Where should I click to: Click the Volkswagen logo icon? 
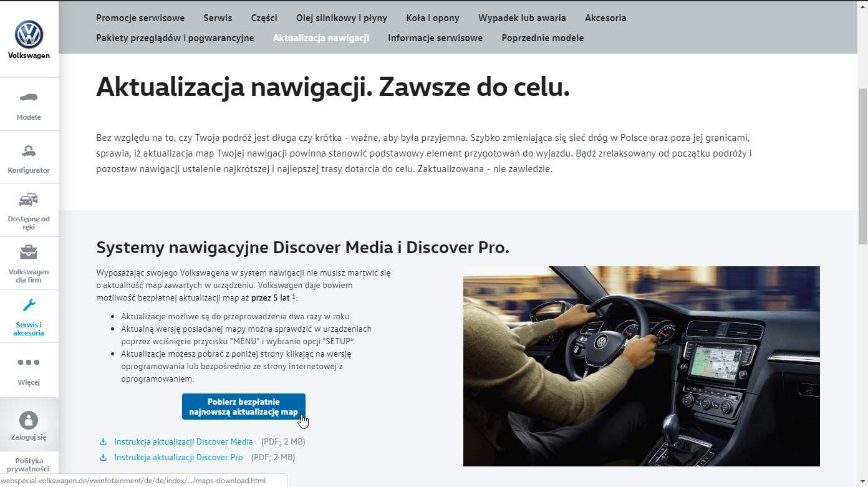[29, 34]
